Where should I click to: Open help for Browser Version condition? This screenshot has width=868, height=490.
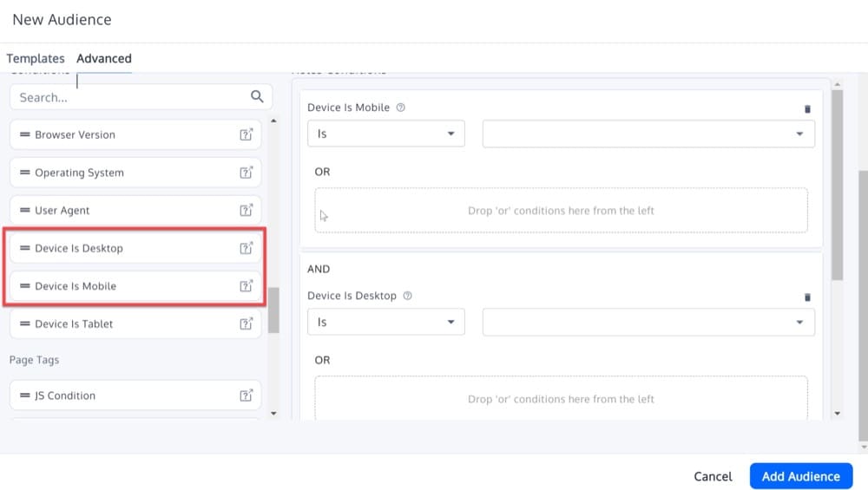click(x=246, y=134)
